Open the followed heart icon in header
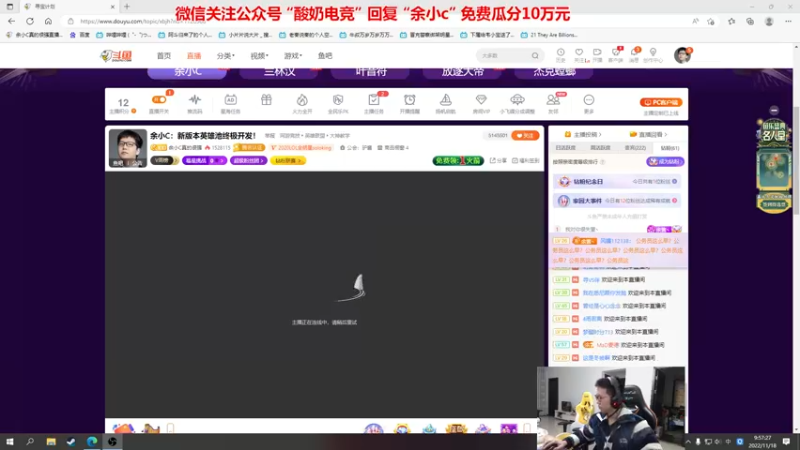This screenshot has width=800, height=450. 579,55
